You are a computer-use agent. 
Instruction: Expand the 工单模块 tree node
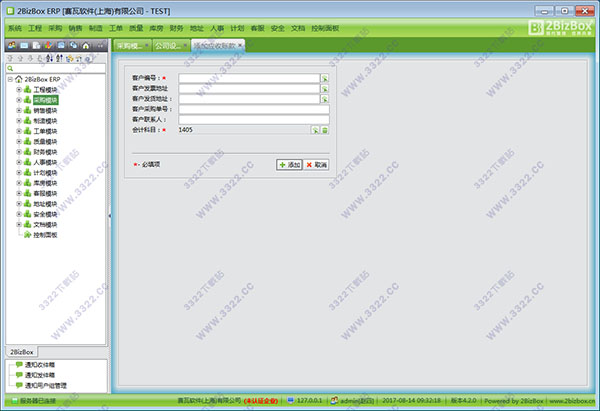pos(19,131)
